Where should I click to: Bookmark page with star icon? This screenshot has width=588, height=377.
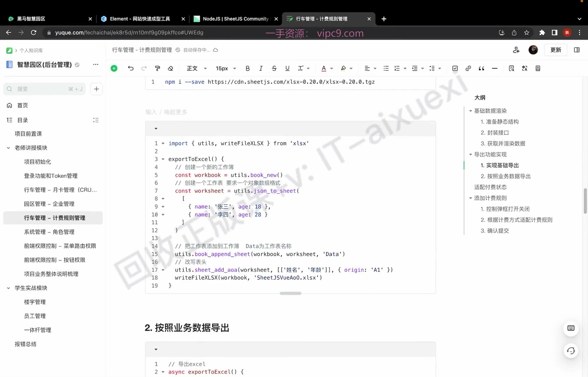[x=527, y=33]
